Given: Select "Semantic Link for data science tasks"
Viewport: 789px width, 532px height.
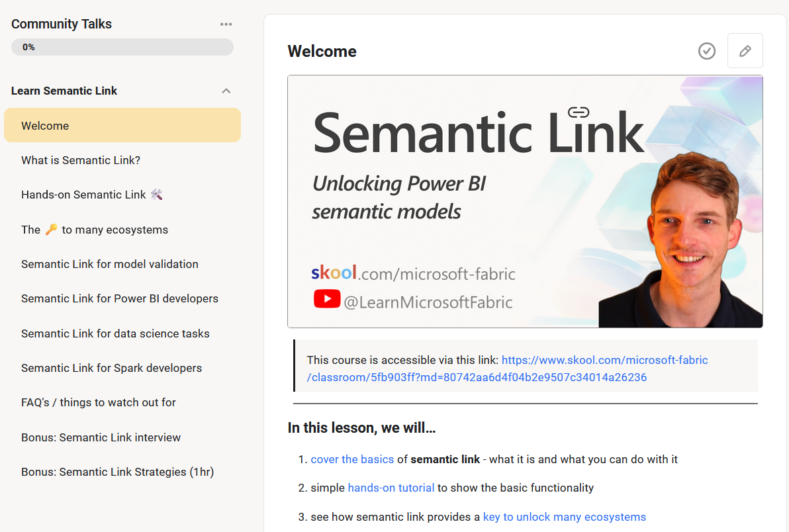Looking at the screenshot, I should pyautogui.click(x=115, y=333).
